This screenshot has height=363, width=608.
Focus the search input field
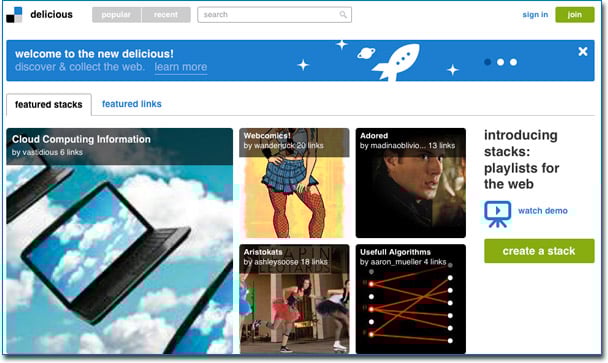[x=275, y=15]
